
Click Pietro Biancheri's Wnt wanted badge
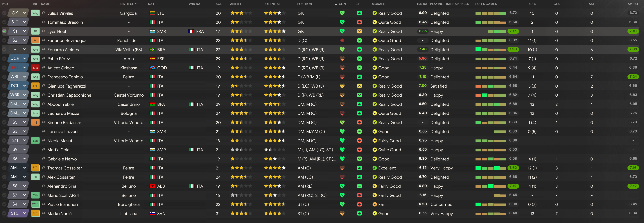coord(35,204)
